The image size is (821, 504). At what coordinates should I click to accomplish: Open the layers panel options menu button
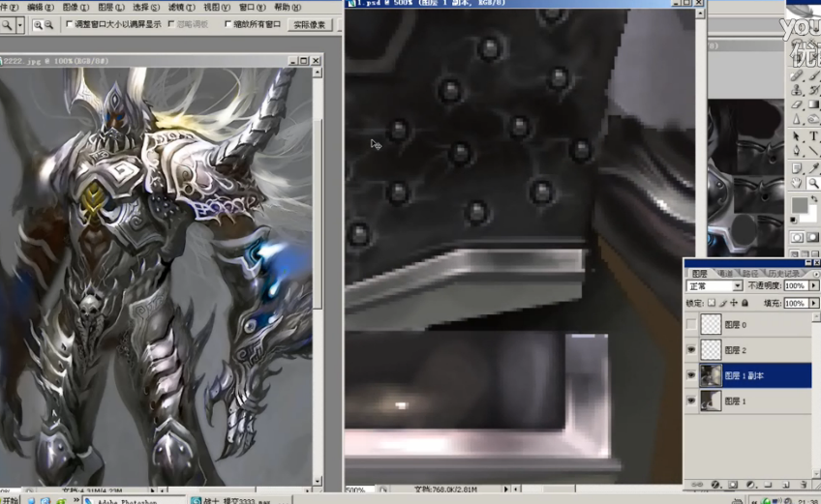(816, 274)
